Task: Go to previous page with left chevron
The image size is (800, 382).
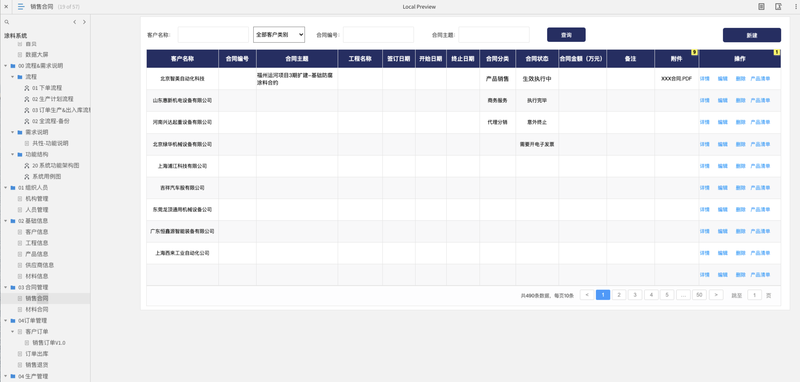Action: click(74, 22)
